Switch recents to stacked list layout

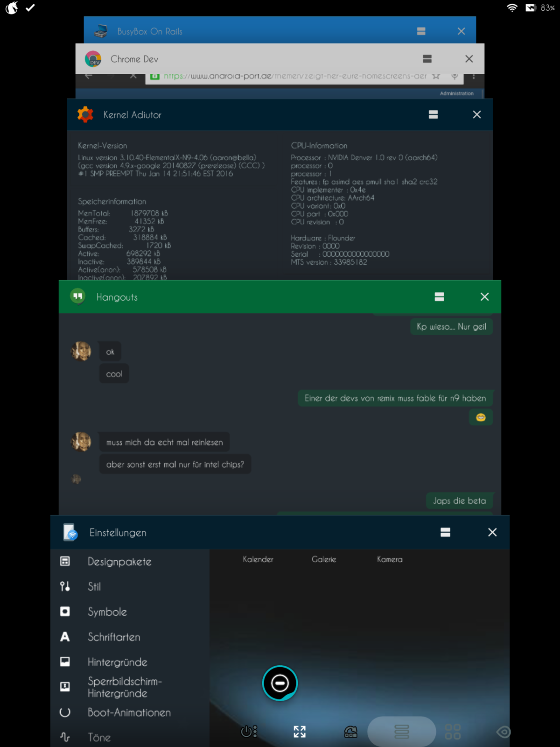click(x=402, y=732)
